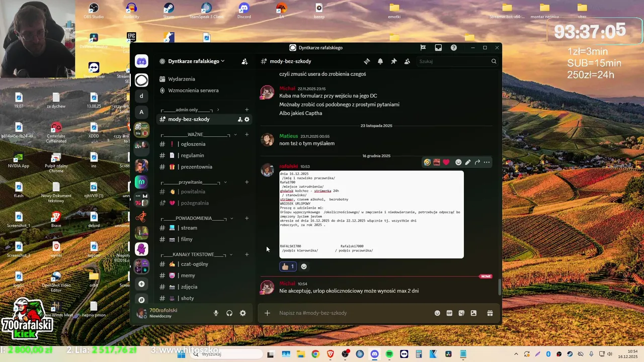Screen dimensions: 644x362
Task: Collapse the KANAŁY TEKSTOWE category
Action: tap(197, 255)
